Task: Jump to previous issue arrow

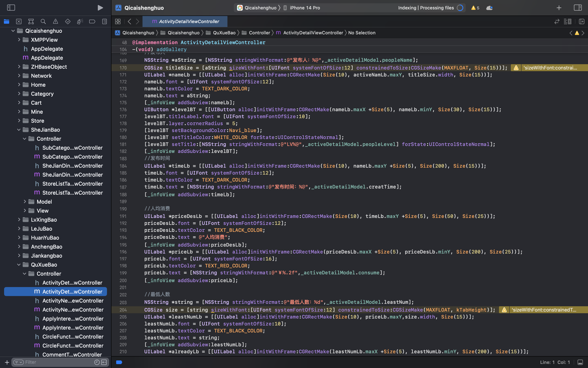Action: point(571,33)
